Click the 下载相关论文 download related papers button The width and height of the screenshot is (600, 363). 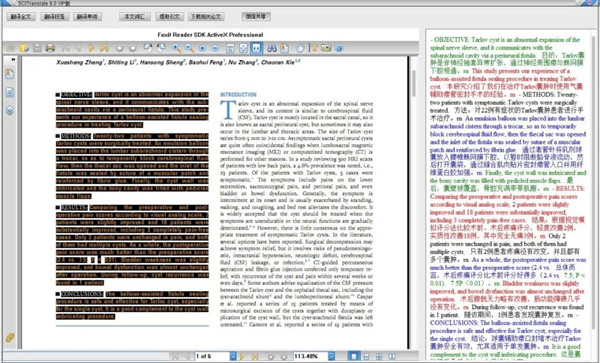207,17
